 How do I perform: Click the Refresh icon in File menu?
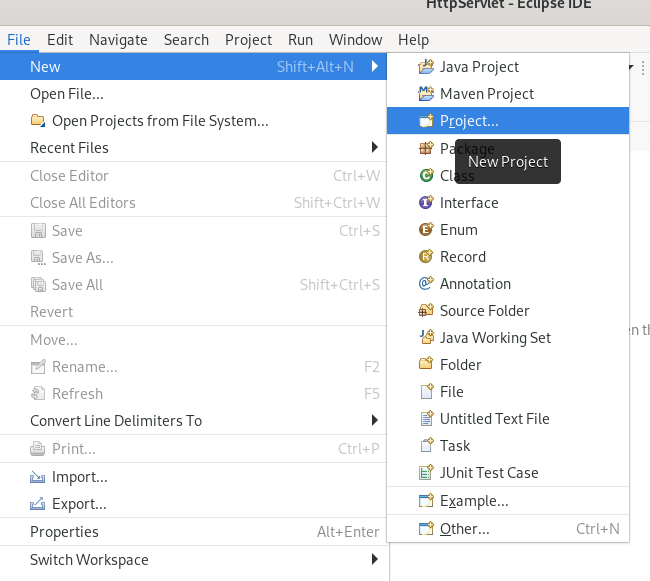(38, 393)
